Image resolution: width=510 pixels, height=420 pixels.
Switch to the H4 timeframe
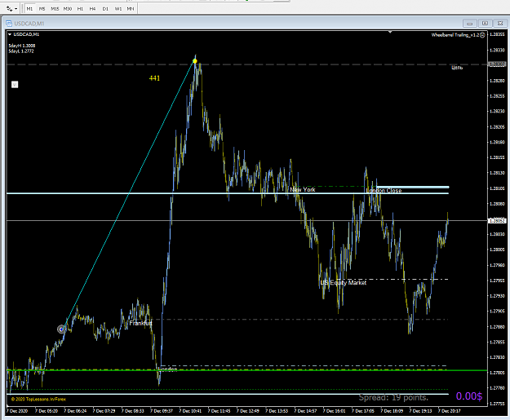93,9
